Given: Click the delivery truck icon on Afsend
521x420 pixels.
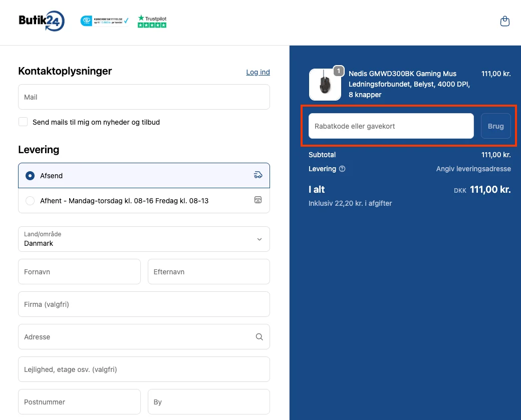Looking at the screenshot, I should (258, 175).
